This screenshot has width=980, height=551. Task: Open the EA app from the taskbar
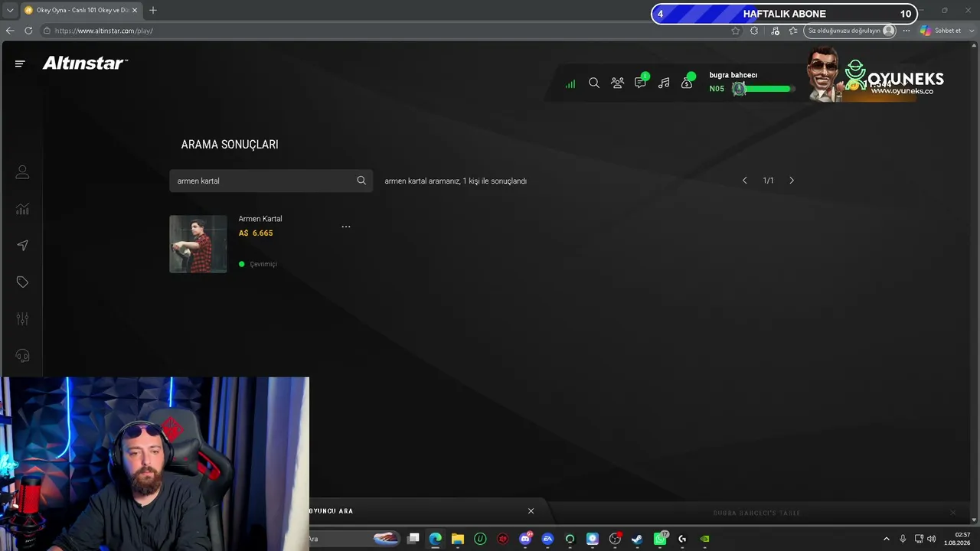(x=547, y=539)
